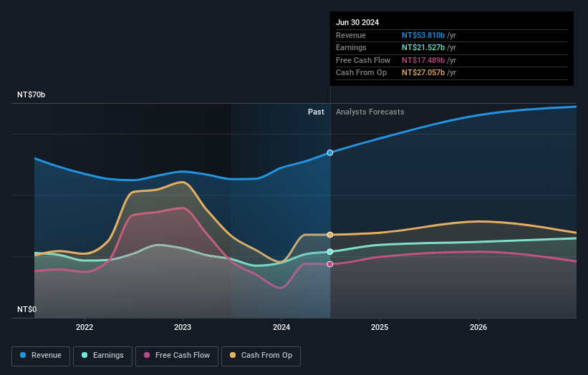The image size is (588, 375).
Task: Toggle the Earnings legend button
Action: point(102,356)
